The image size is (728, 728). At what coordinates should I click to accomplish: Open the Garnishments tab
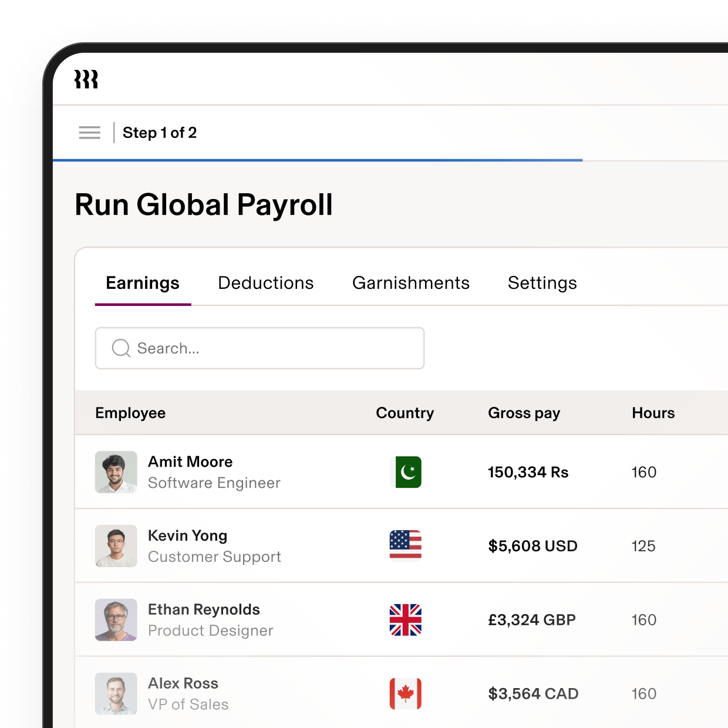coord(410,283)
